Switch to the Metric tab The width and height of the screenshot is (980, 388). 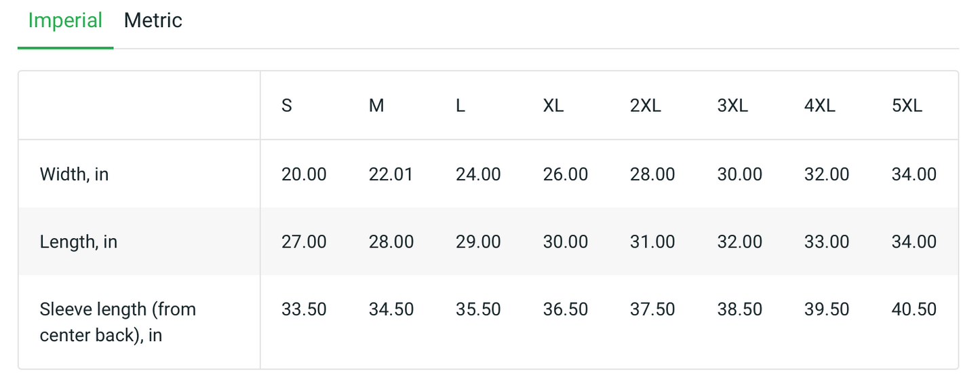(153, 20)
